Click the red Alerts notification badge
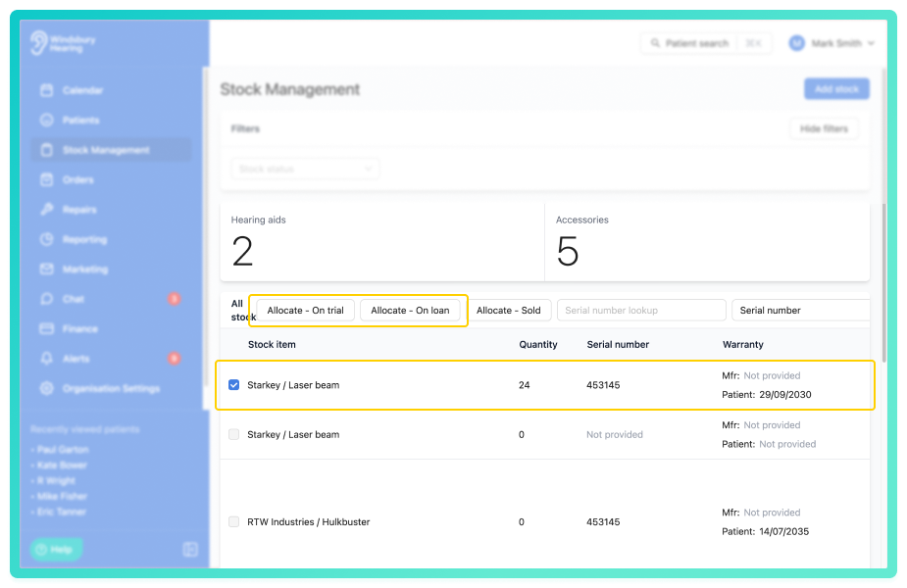 [x=174, y=359]
